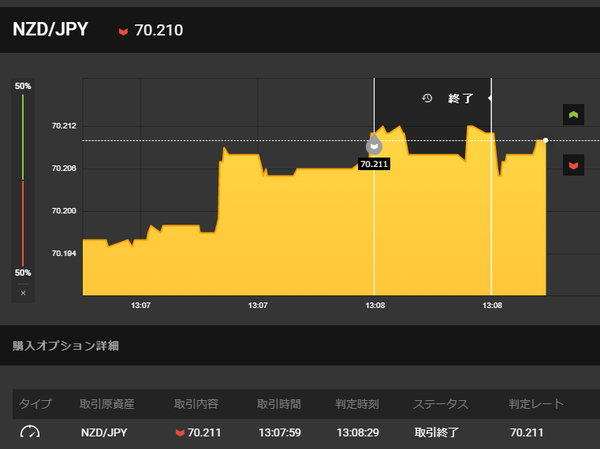Click the upper 50% label on the gauge

pos(23,86)
